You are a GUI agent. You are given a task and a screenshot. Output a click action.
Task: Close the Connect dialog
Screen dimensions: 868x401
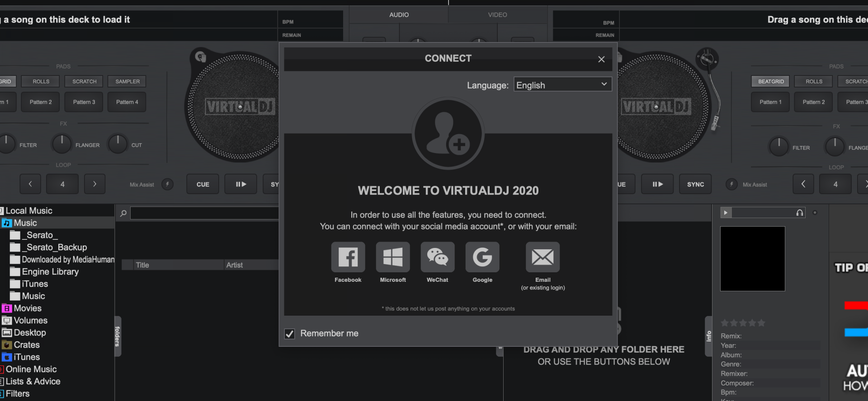tap(601, 59)
